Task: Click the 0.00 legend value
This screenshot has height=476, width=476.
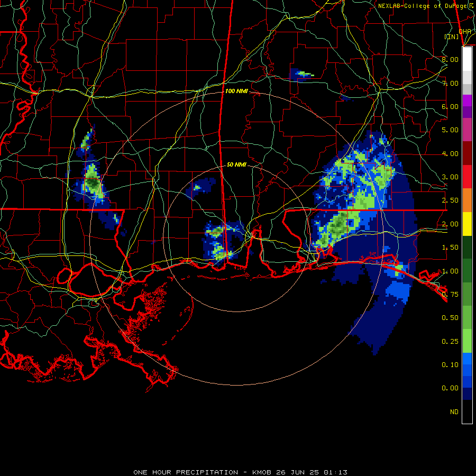Action: point(450,388)
